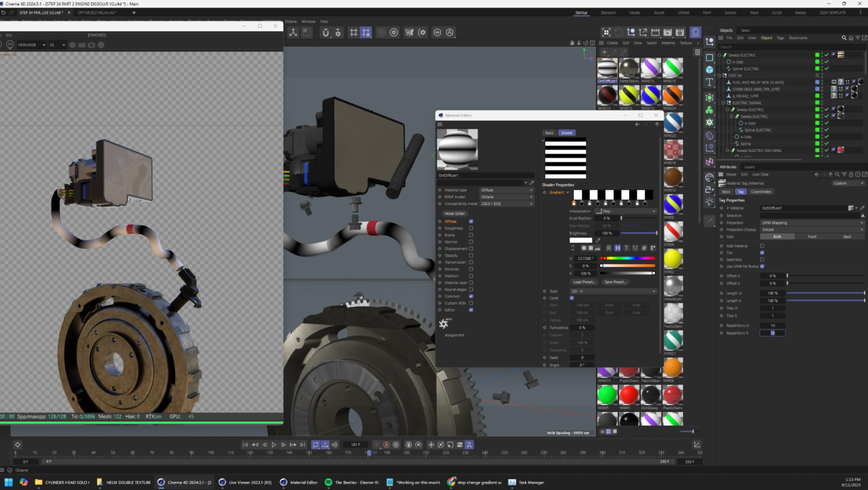Select the Text spline tool icon
The image size is (868, 490).
[x=709, y=82]
